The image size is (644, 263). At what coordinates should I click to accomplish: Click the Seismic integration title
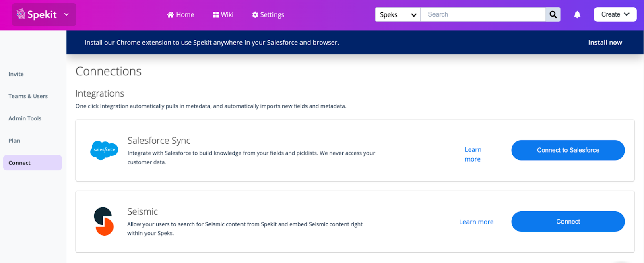pos(142,211)
